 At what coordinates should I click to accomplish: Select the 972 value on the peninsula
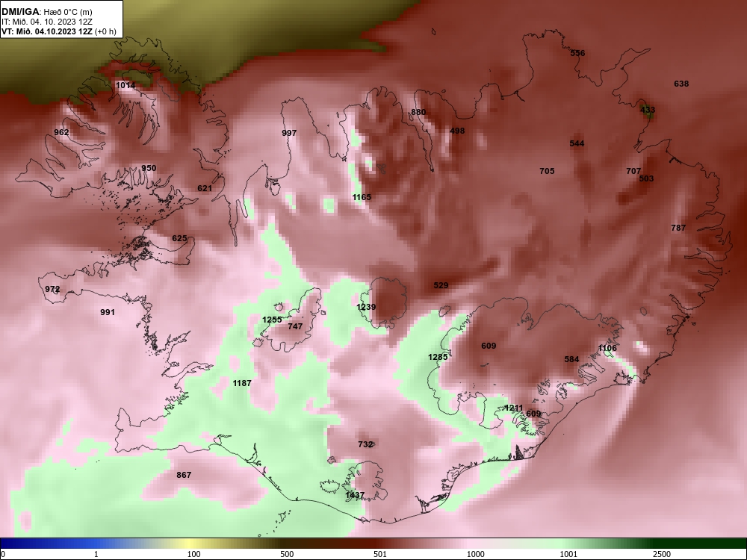(52, 289)
